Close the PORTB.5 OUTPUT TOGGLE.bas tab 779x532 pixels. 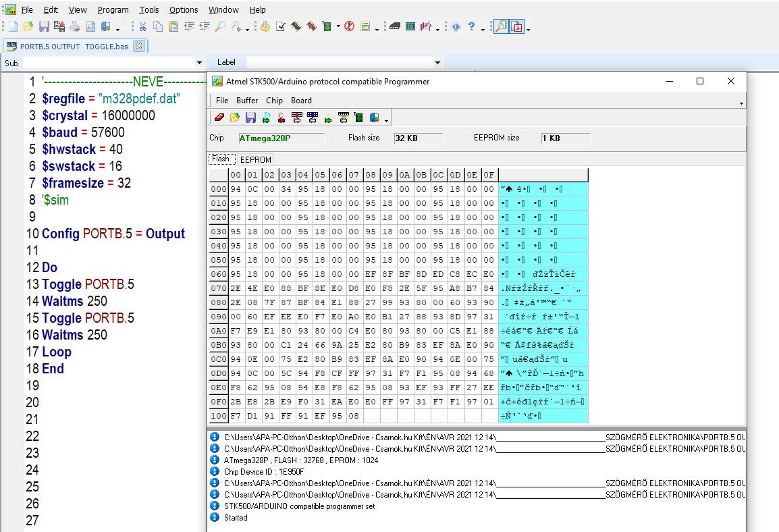[x=138, y=46]
